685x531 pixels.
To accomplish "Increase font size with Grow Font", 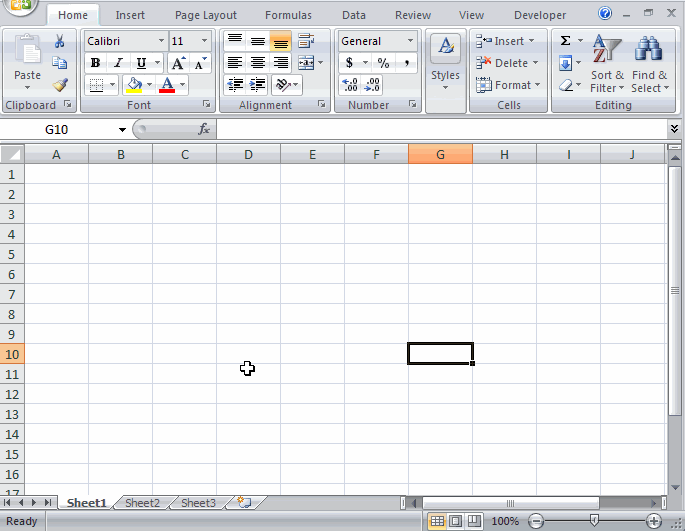I will [178, 63].
